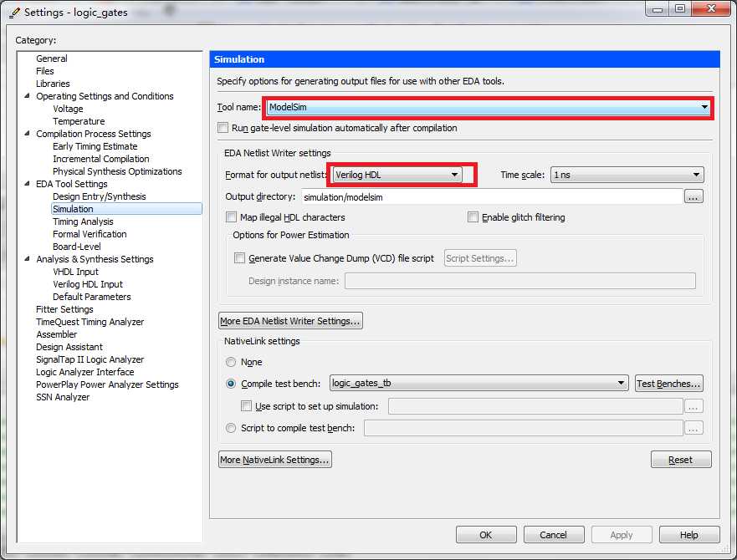Image resolution: width=737 pixels, height=560 pixels.
Task: Open the Time scale dropdown
Action: (627, 175)
